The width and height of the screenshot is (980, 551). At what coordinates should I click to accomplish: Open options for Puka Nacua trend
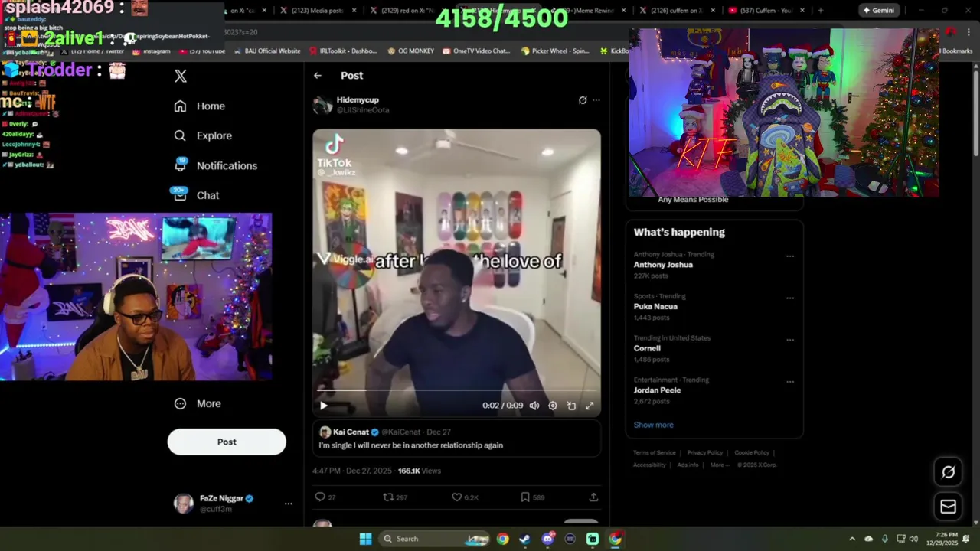tap(790, 298)
